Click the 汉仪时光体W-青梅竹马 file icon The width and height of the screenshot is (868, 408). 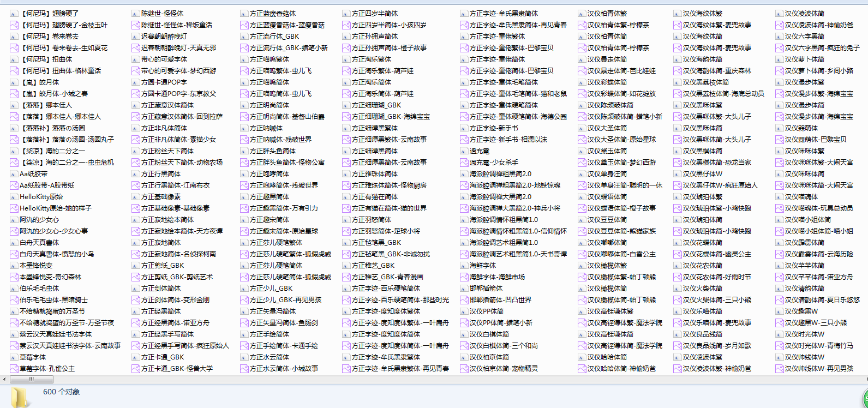click(x=780, y=346)
